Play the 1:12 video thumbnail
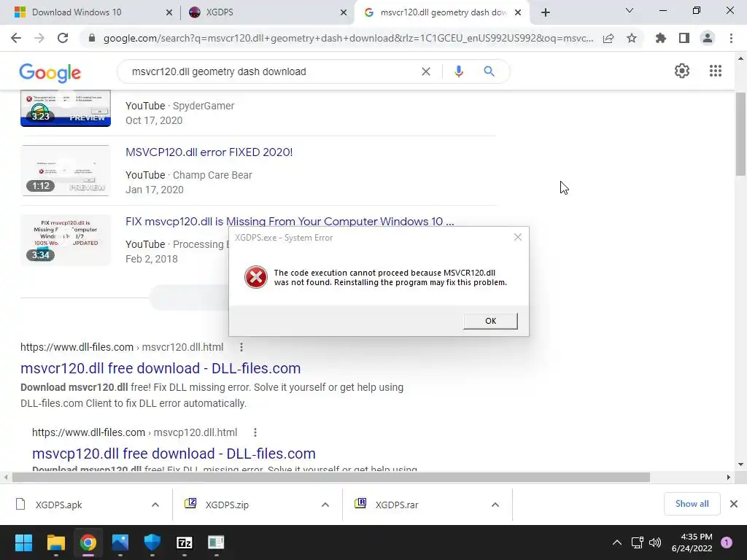Image resolution: width=747 pixels, height=560 pixels. coord(65,171)
